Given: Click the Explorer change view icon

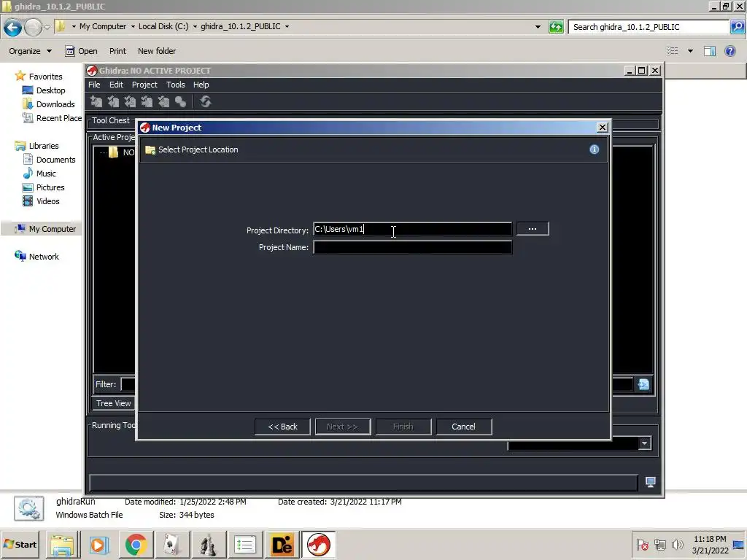Looking at the screenshot, I should pos(672,51).
